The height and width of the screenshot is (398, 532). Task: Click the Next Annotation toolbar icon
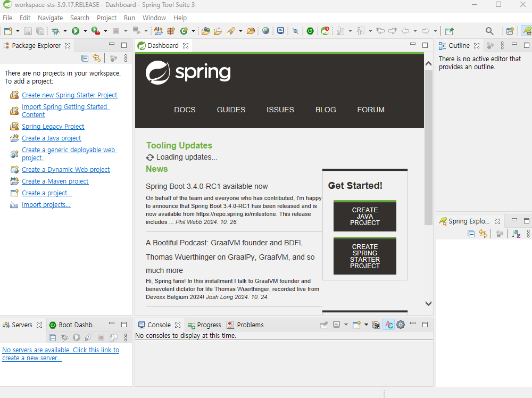pyautogui.click(x=340, y=31)
